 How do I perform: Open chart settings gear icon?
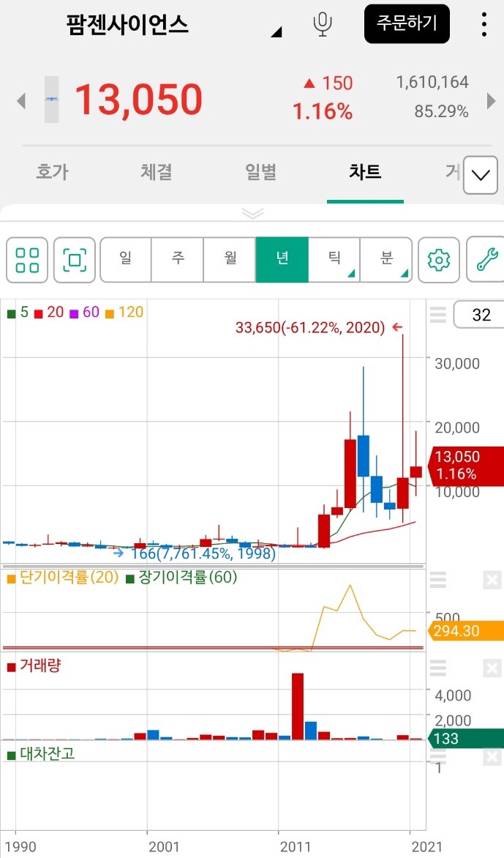click(438, 260)
